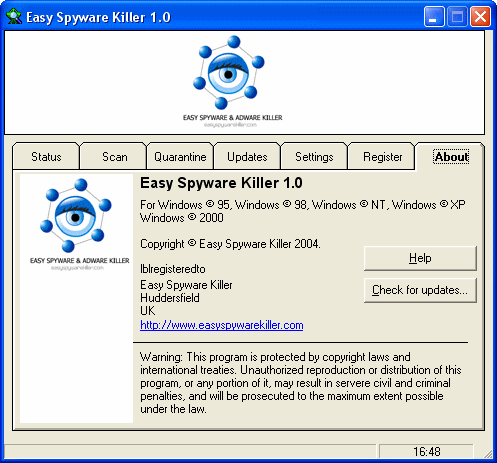Switch to the Status tab
The image size is (497, 463).
tap(46, 157)
